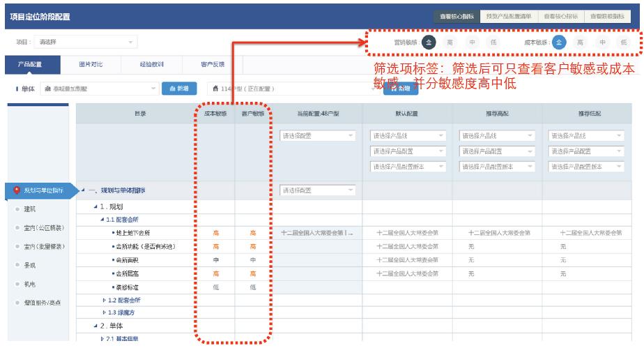Set 营销敏感 filter to 高
Image resolution: width=644 pixels, height=348 pixels.
point(450,42)
